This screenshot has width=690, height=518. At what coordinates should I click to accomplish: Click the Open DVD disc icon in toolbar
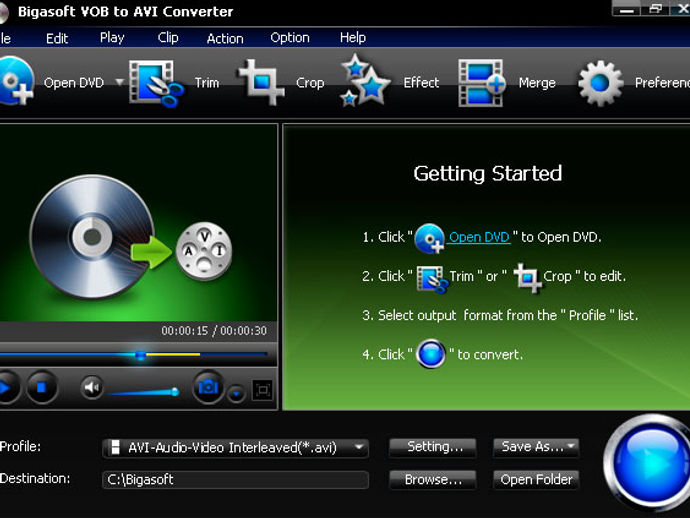pos(17,82)
